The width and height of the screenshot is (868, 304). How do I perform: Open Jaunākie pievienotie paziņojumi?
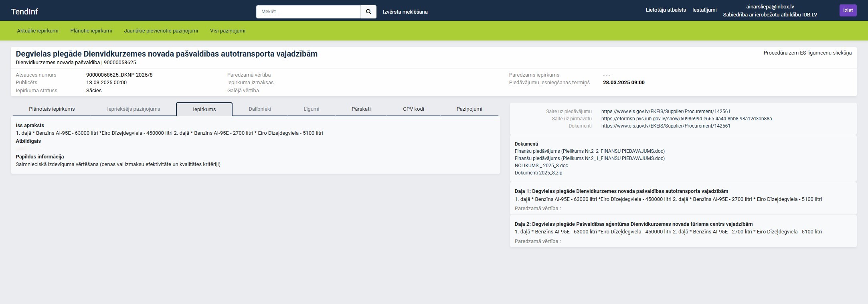[x=161, y=31]
